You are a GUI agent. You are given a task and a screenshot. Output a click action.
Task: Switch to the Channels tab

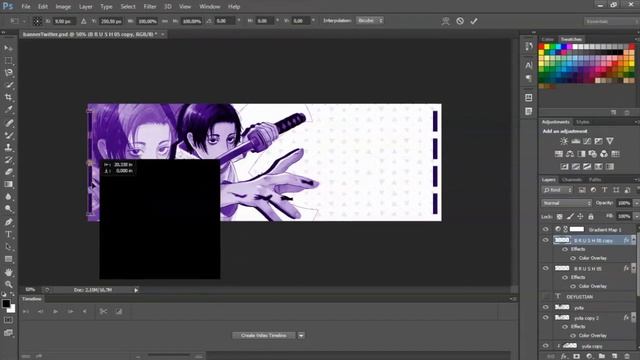point(571,180)
